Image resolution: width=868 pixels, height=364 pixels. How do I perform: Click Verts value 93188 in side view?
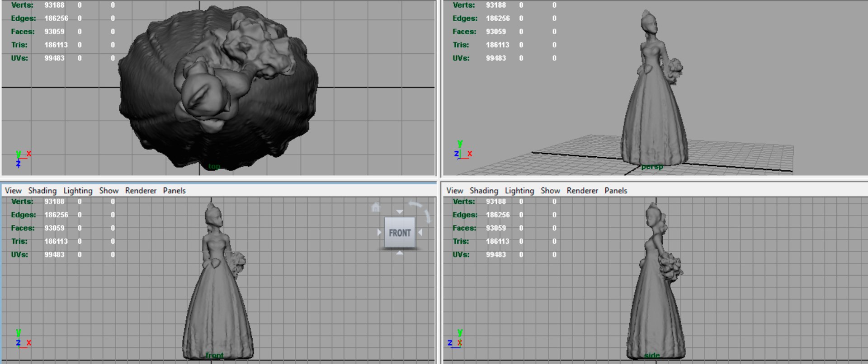[496, 201]
